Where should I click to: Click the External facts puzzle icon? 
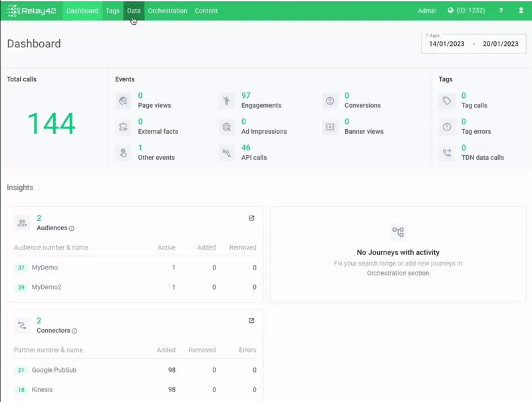(x=123, y=127)
